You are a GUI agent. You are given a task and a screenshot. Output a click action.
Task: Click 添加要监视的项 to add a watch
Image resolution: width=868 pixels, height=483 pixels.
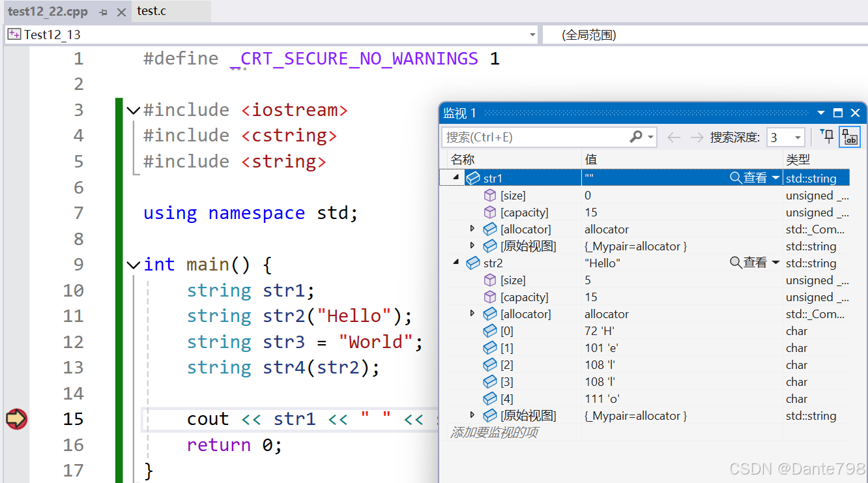494,432
